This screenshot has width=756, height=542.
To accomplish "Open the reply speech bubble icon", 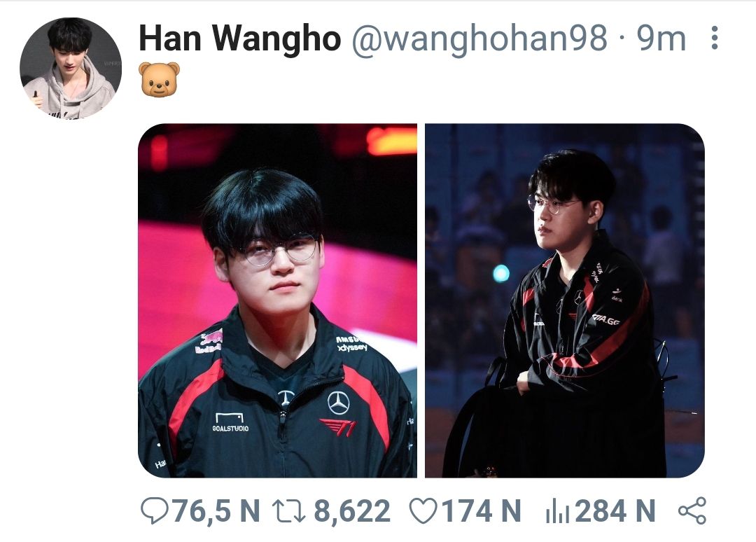I will pos(155,510).
